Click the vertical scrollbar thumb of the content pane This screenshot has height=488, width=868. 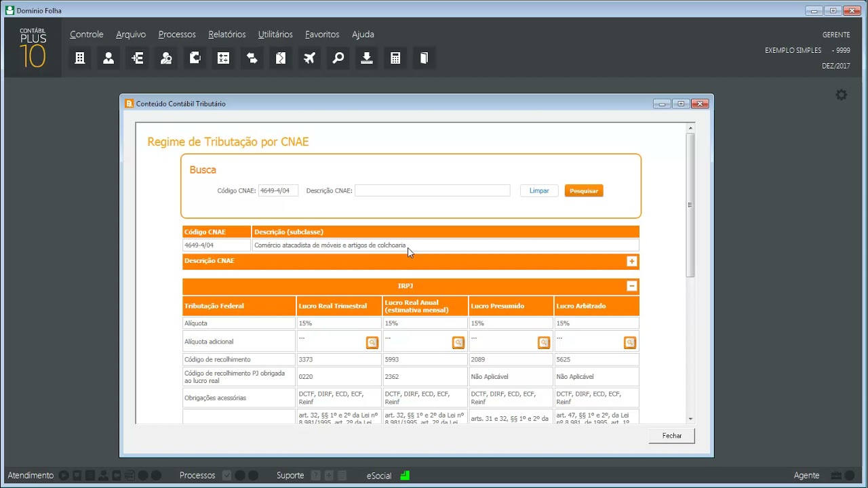690,205
